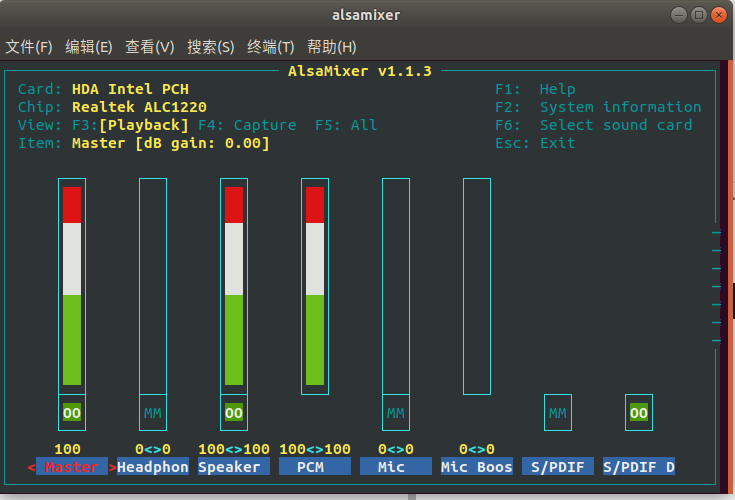
Task: Toggle the Master mute indicator
Action: [72, 413]
